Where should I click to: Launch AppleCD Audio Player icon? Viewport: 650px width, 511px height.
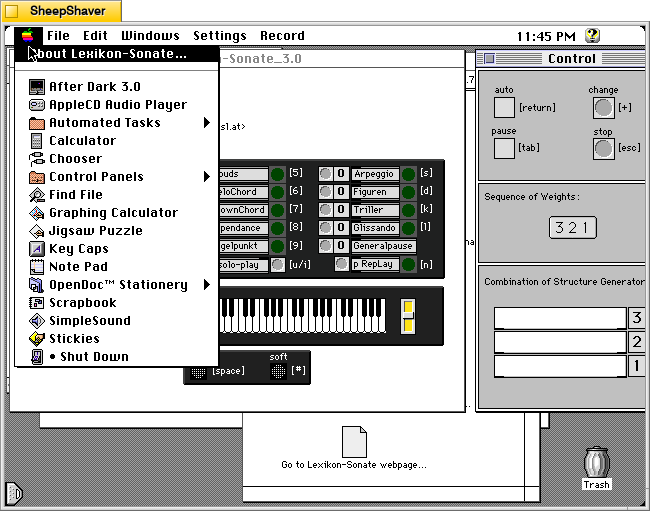pos(36,105)
